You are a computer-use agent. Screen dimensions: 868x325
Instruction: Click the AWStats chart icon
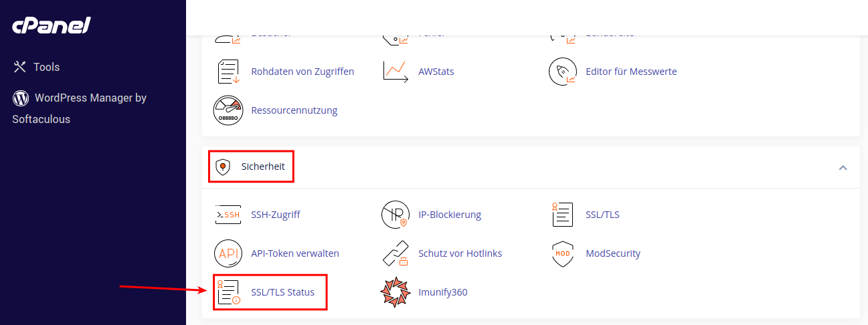click(x=396, y=71)
